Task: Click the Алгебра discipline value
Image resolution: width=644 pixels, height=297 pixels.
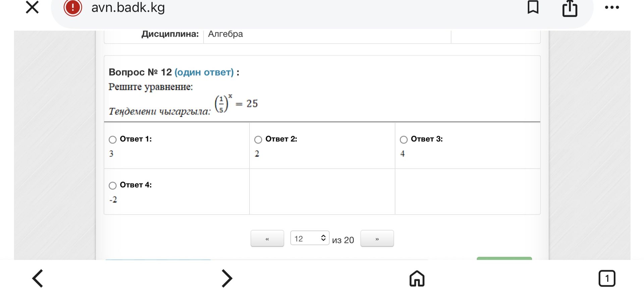Action: tap(225, 34)
